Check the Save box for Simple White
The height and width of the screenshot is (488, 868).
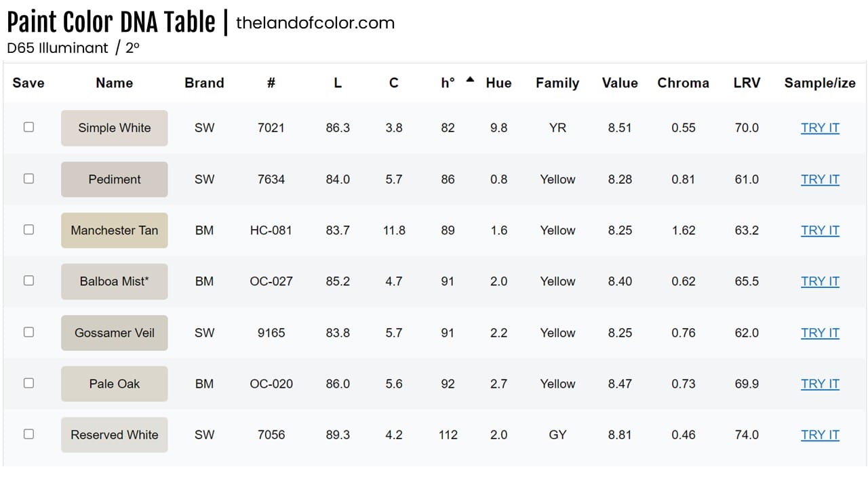28,127
